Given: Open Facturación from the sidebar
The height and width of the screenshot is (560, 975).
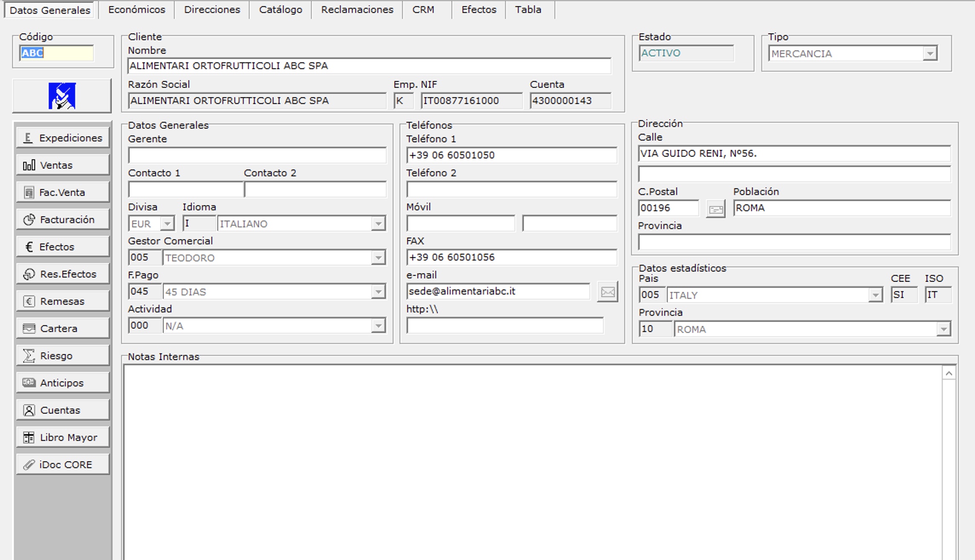Looking at the screenshot, I should point(63,220).
